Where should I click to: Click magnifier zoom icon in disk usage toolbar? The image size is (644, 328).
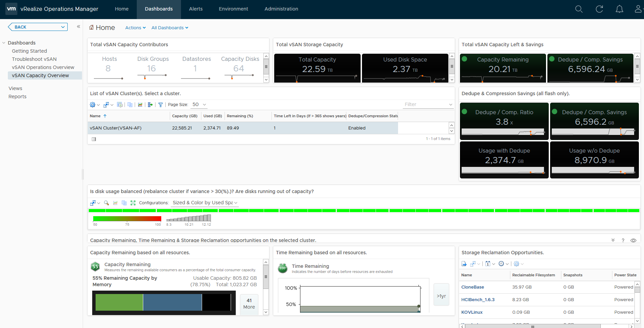tap(106, 203)
